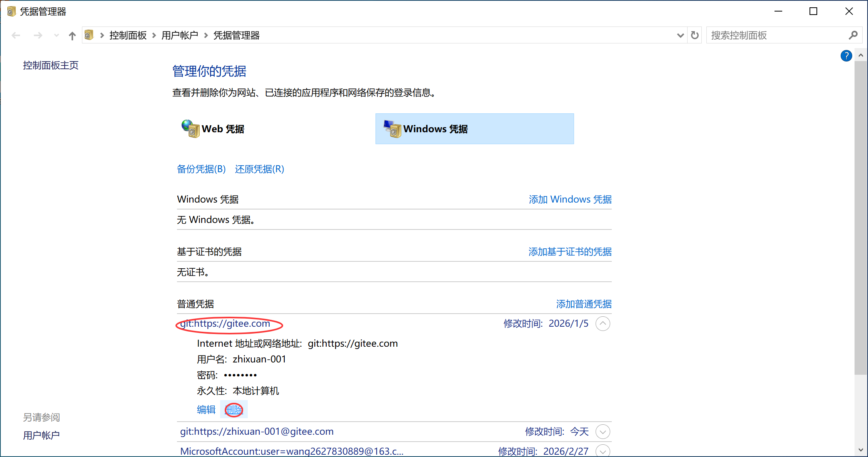868x457 pixels.
Task: Click the help question mark icon
Action: pyautogui.click(x=846, y=56)
